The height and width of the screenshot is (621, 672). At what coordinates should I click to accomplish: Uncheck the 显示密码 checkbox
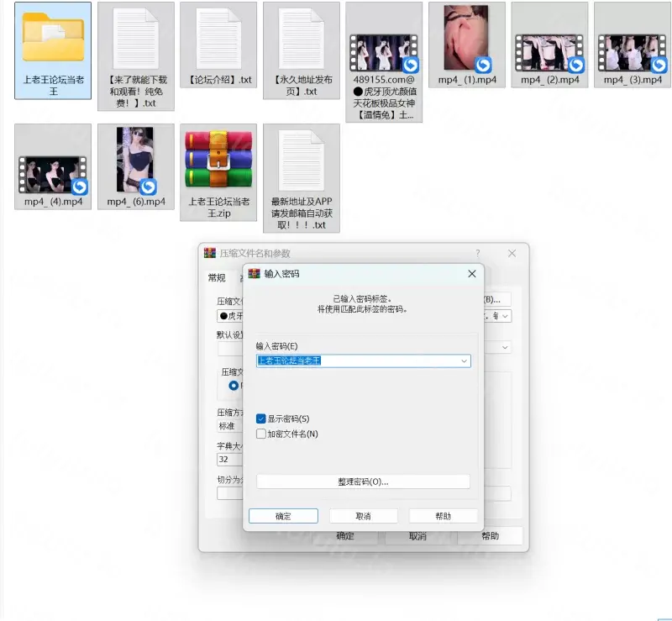click(261, 418)
